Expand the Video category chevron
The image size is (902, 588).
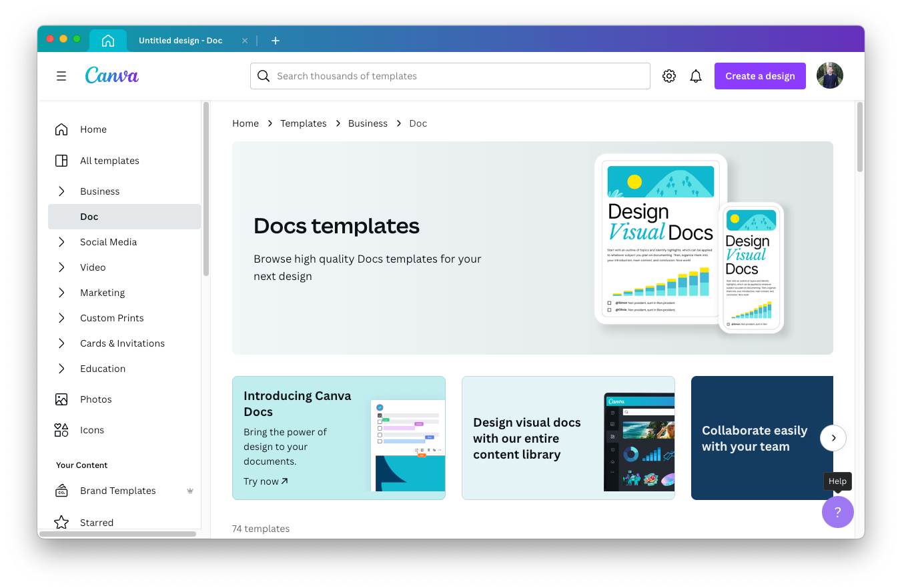(x=61, y=267)
